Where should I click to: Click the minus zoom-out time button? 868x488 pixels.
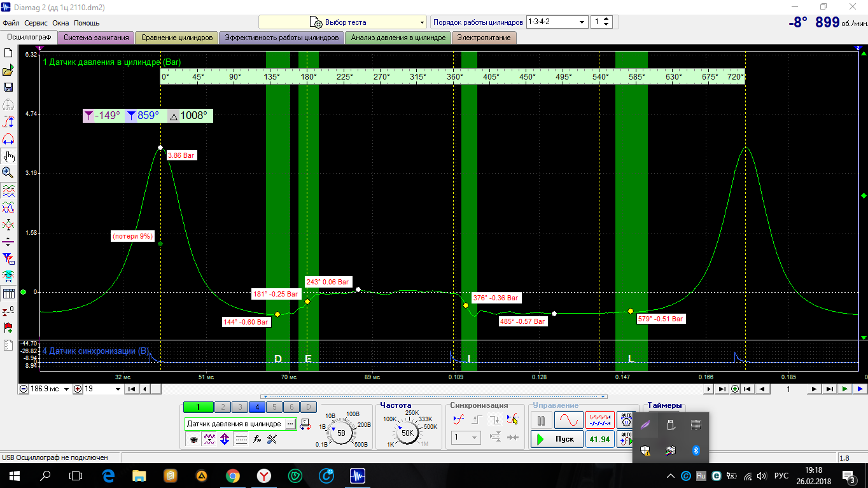[24, 389]
